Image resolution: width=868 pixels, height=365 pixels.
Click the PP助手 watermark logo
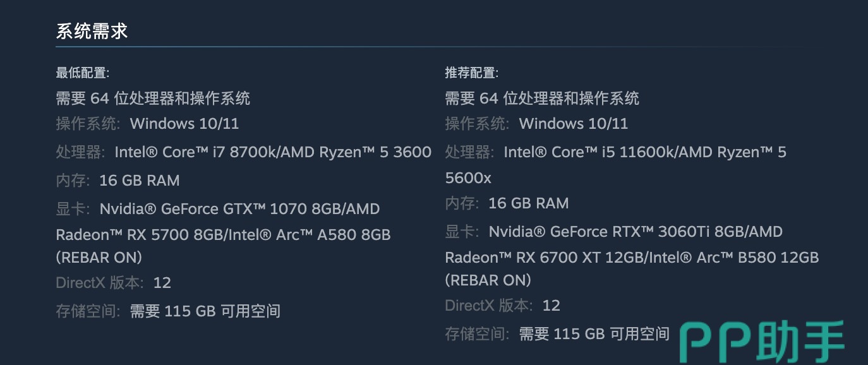[762, 342]
